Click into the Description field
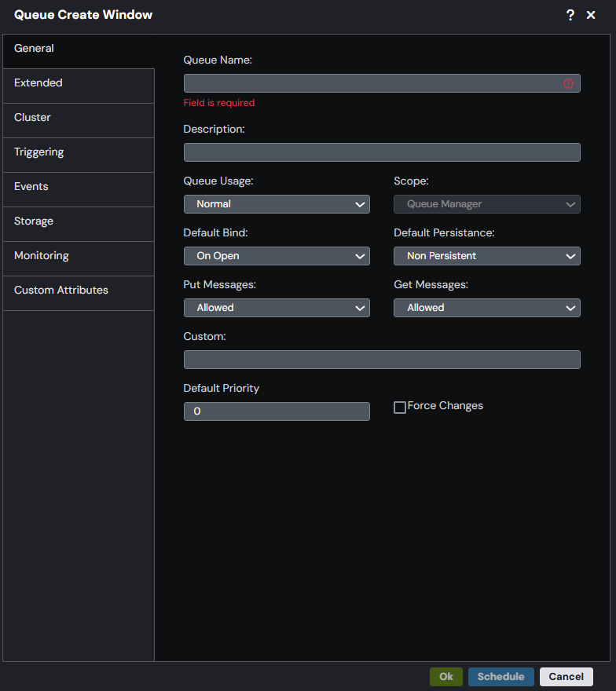 click(x=382, y=152)
